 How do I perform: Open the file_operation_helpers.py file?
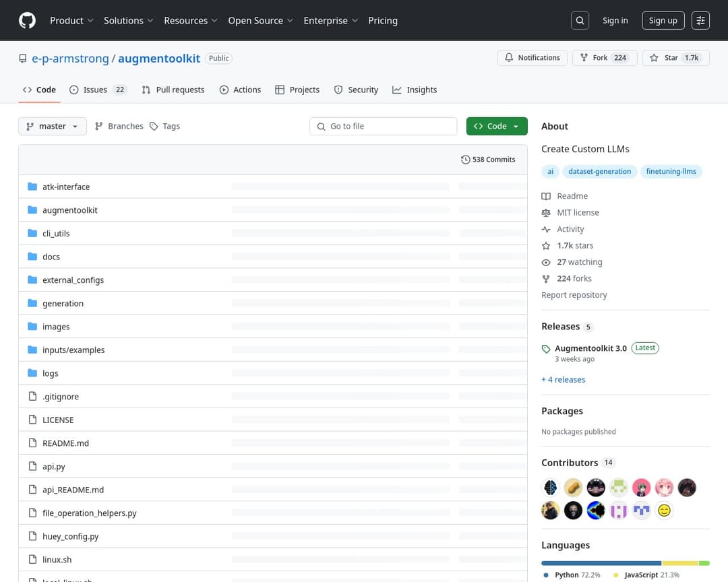(x=90, y=513)
